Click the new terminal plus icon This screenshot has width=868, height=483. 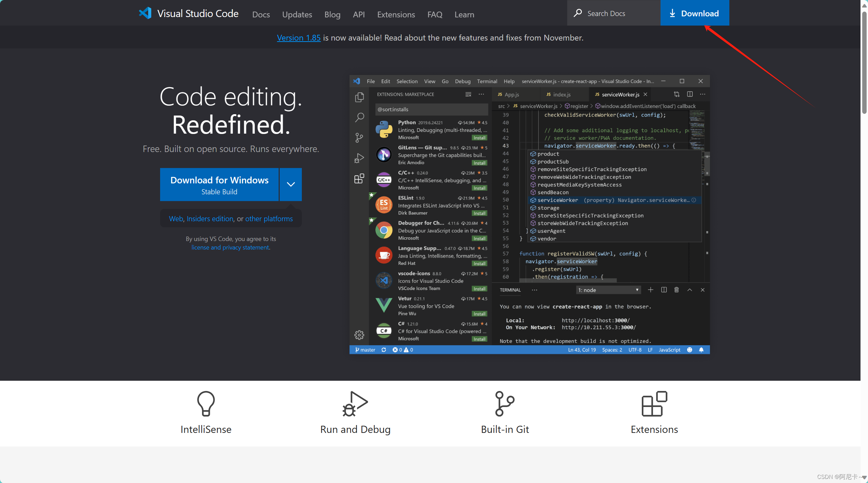pos(651,290)
